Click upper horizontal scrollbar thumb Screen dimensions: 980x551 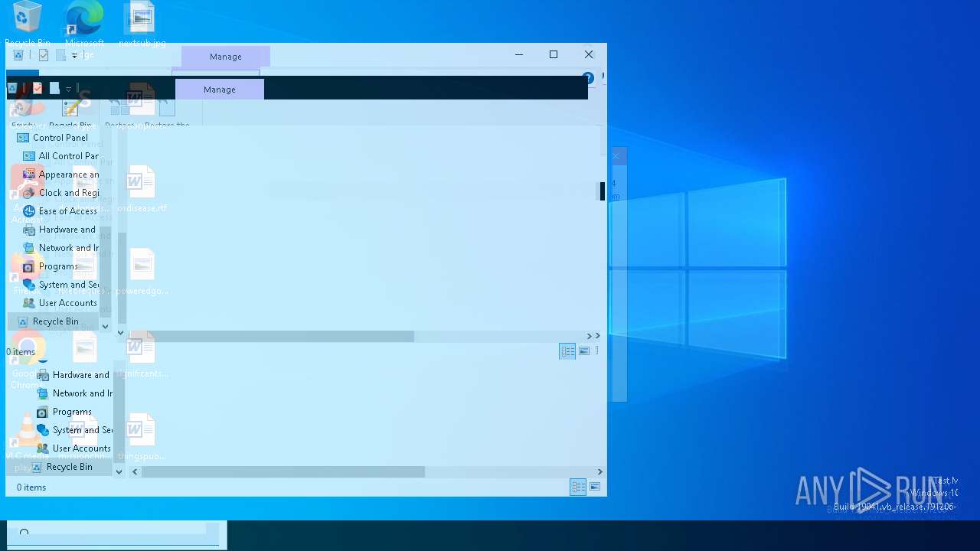[x=270, y=336]
